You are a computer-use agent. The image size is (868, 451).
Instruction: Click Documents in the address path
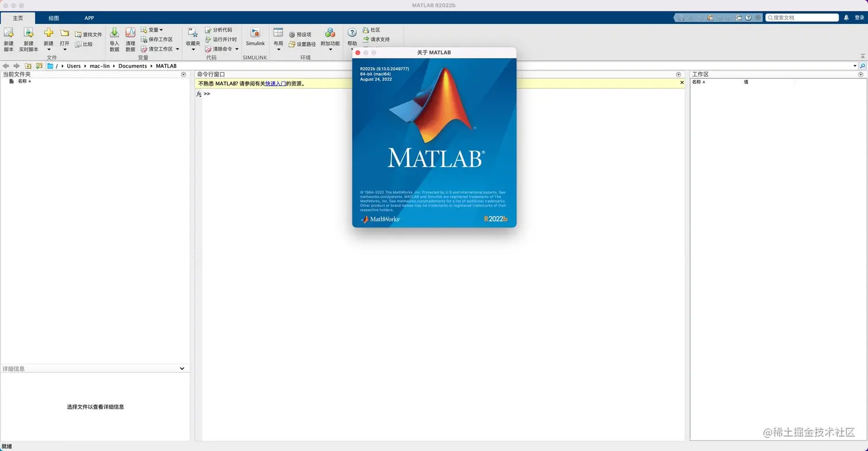pos(133,66)
